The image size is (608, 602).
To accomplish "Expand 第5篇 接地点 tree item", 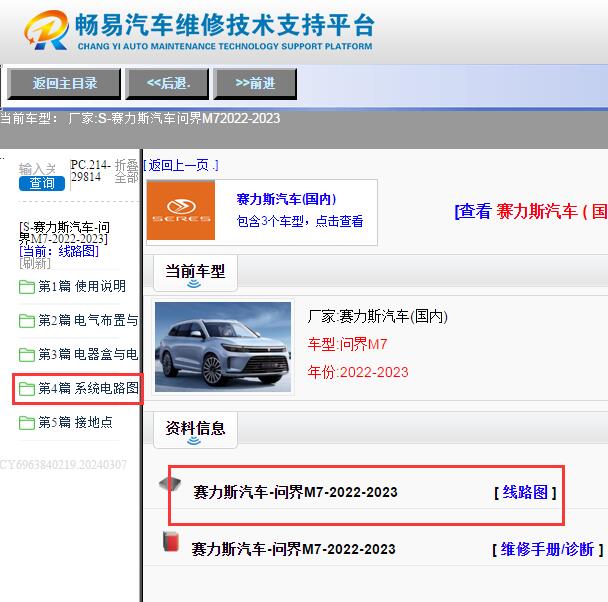I will pyautogui.click(x=75, y=422).
